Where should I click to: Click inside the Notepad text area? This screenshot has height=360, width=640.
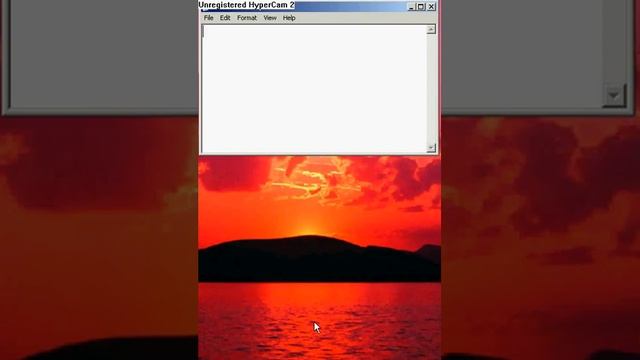coord(314,89)
